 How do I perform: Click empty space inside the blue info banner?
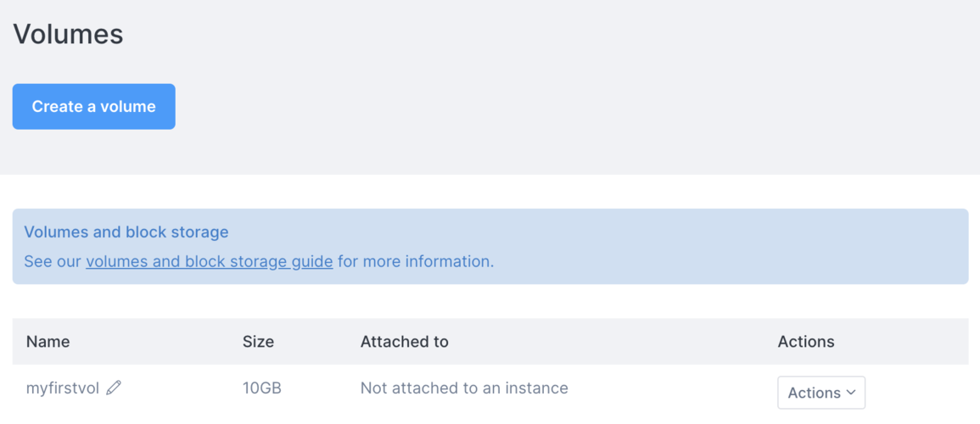pyautogui.click(x=721, y=246)
